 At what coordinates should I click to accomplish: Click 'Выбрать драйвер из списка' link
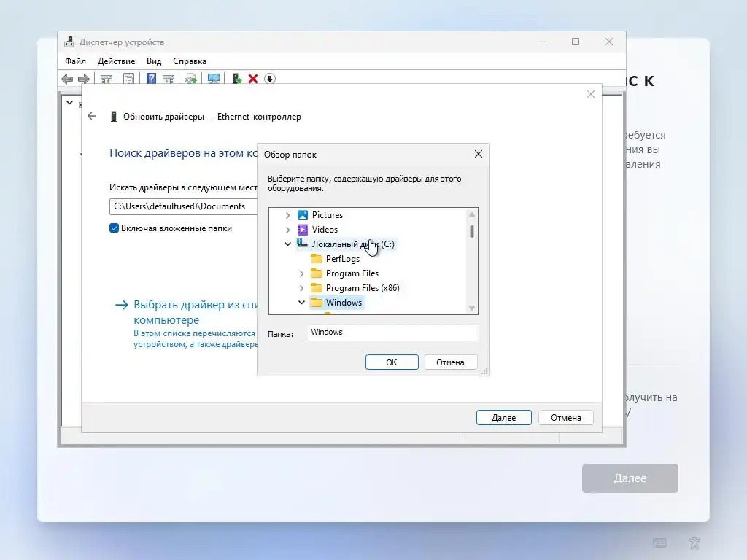196,312
